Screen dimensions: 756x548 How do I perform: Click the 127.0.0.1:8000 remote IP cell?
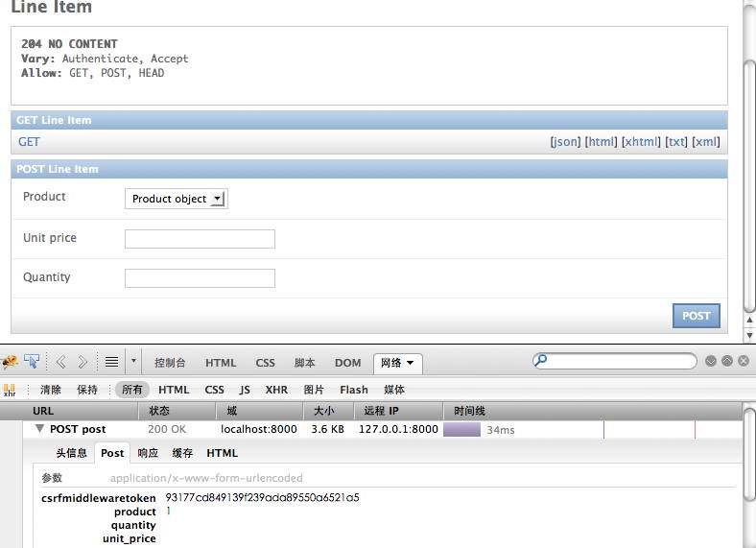click(x=398, y=429)
